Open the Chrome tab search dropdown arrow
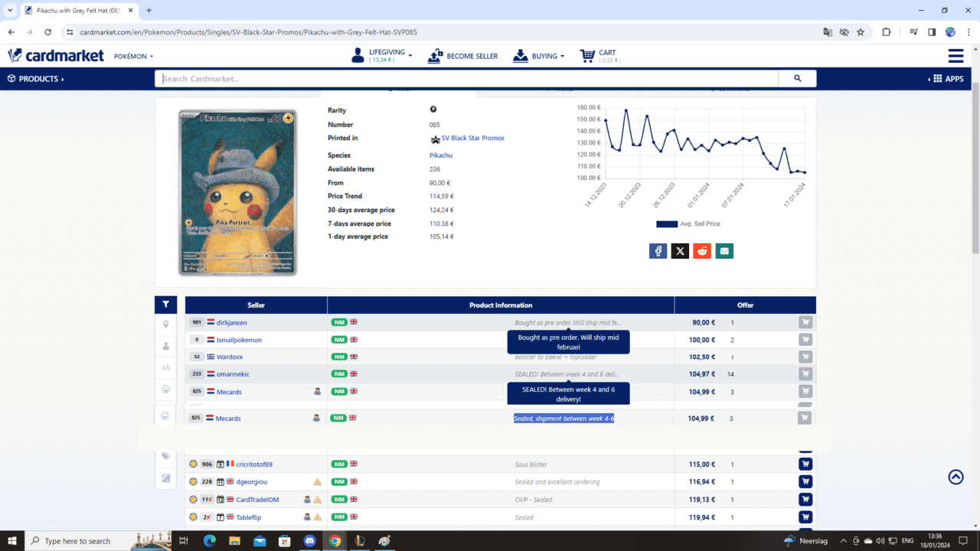980x551 pixels. tap(10, 10)
